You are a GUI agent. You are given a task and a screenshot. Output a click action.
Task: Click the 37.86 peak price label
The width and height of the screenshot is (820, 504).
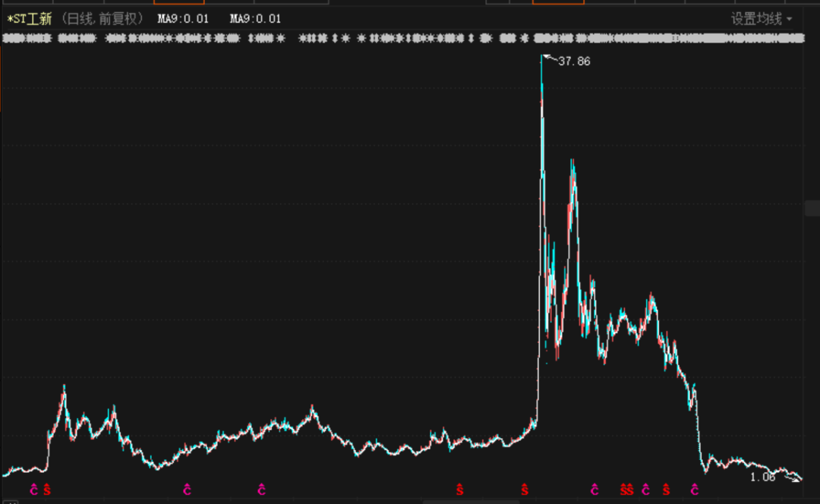coord(574,61)
